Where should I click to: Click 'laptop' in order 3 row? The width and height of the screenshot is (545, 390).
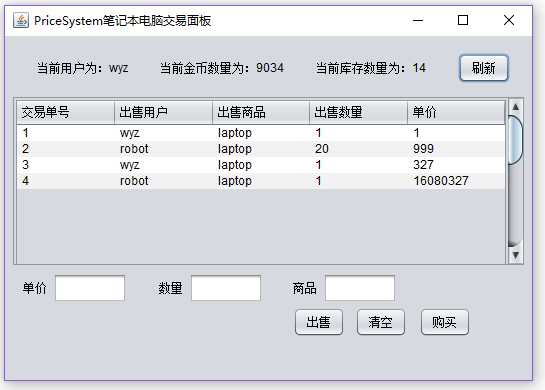261,165
